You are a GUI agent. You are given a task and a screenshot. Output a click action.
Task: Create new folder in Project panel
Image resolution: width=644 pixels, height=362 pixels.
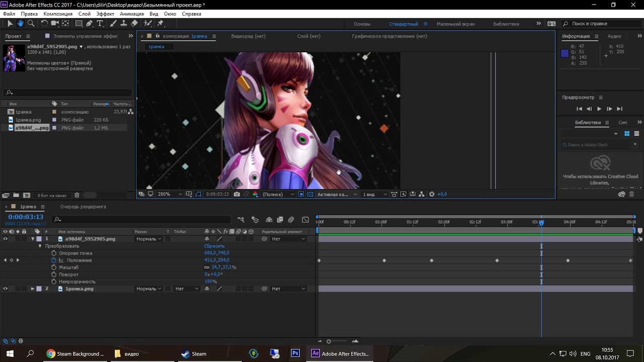coord(16,195)
